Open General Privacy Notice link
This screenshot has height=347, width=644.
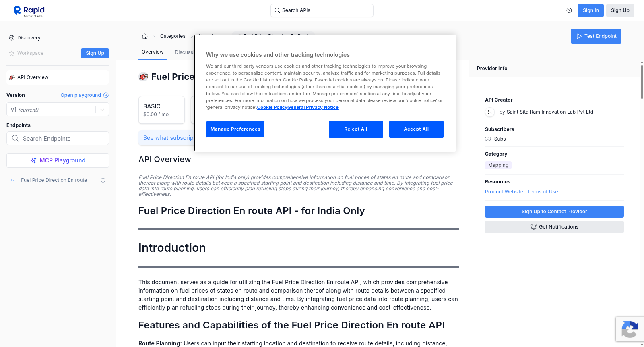point(313,108)
